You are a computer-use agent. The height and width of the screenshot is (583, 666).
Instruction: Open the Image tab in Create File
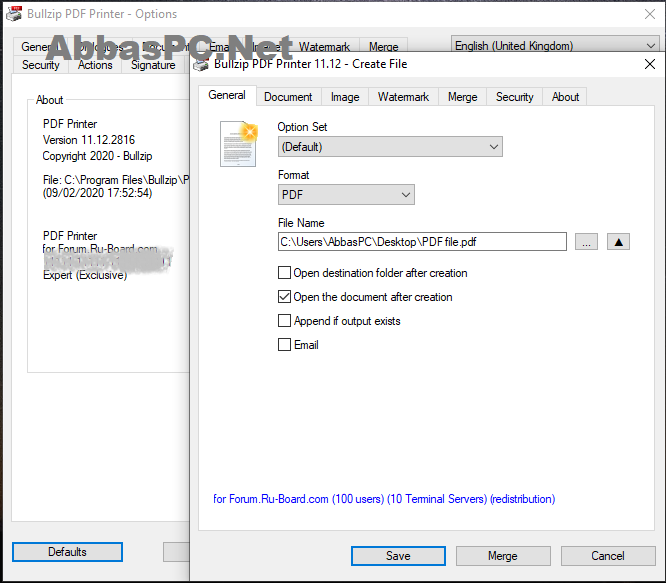(345, 97)
